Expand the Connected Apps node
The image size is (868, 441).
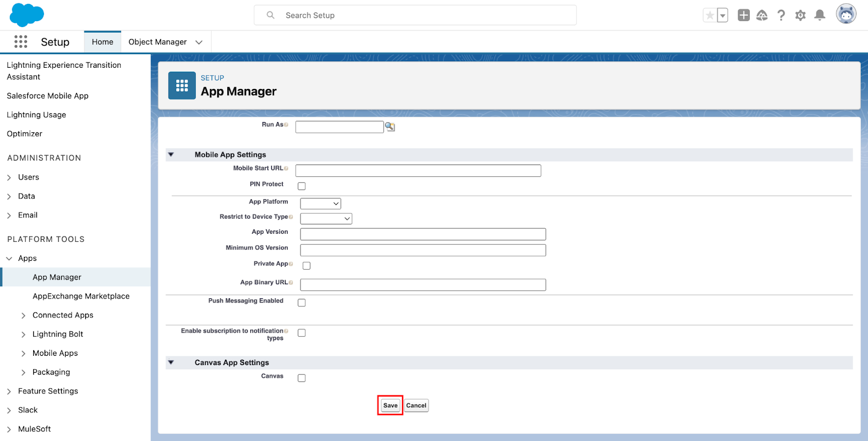tap(23, 316)
